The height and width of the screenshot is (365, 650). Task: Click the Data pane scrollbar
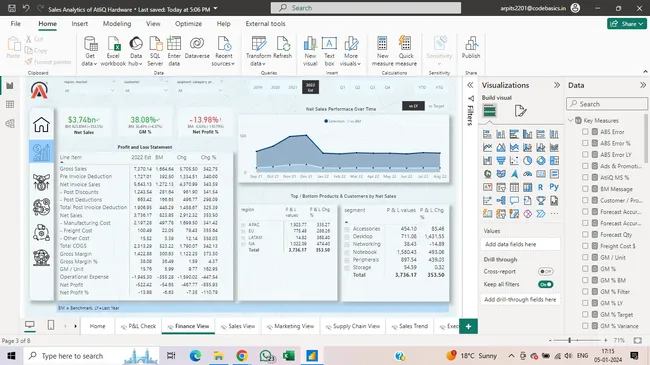[x=645, y=138]
